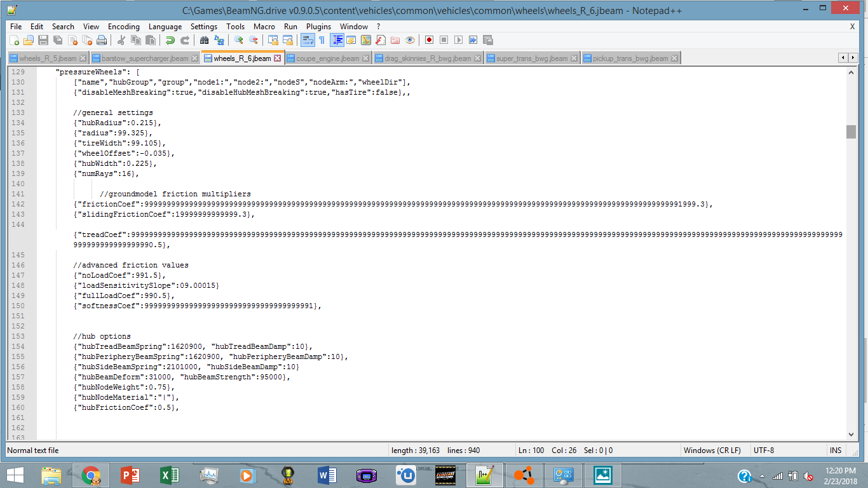Screen dimensions: 868x488
Task: Open the Plugins menu
Action: (x=318, y=27)
